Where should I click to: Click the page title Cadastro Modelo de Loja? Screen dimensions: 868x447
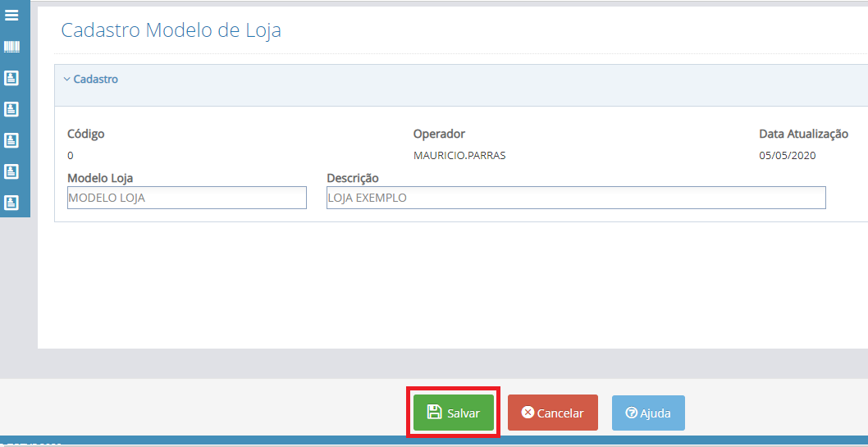point(171,30)
